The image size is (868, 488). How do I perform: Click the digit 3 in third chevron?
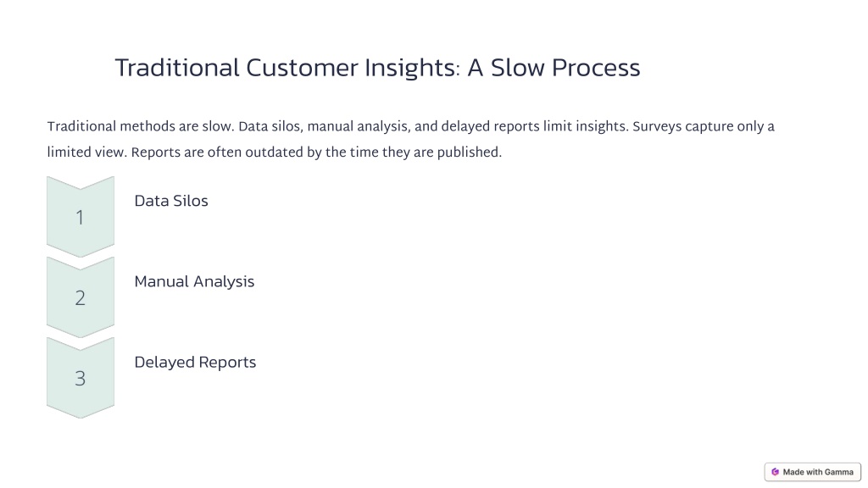coord(81,379)
